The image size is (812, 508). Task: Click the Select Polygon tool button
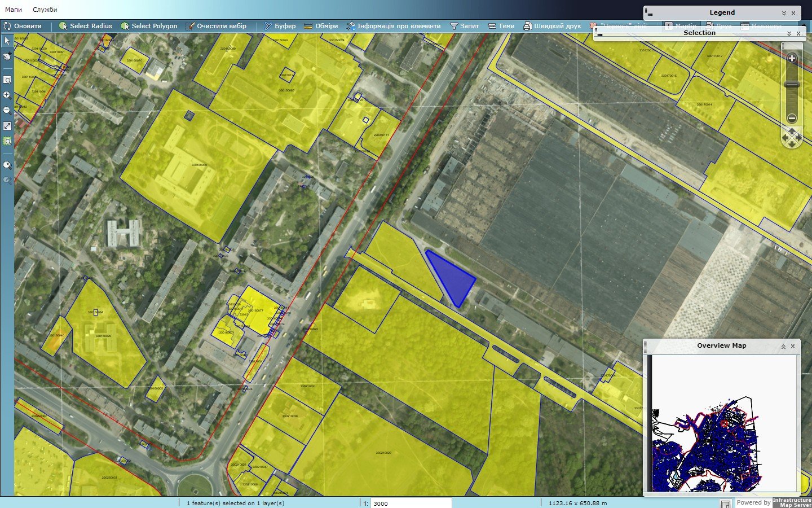(149, 26)
